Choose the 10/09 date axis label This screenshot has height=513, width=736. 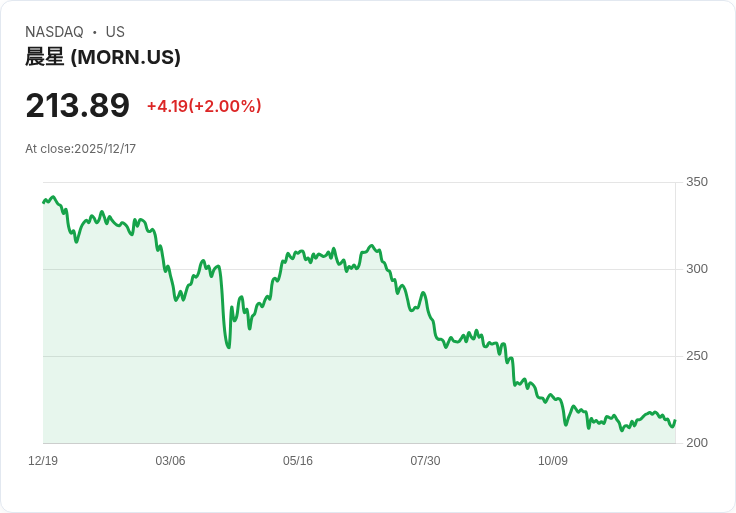553,461
